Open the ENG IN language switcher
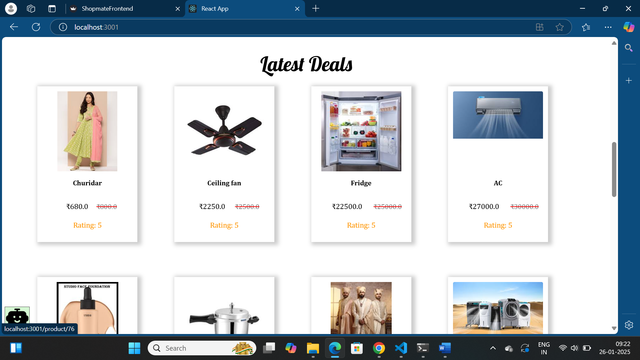The image size is (640, 360). pyautogui.click(x=544, y=348)
